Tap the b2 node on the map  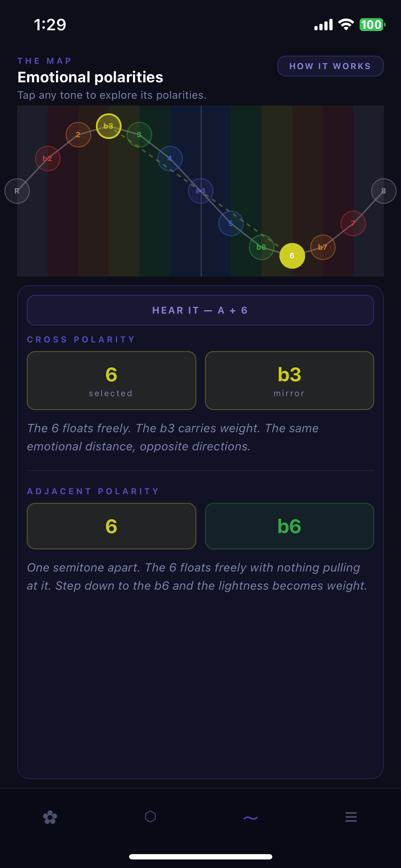pyautogui.click(x=47, y=158)
